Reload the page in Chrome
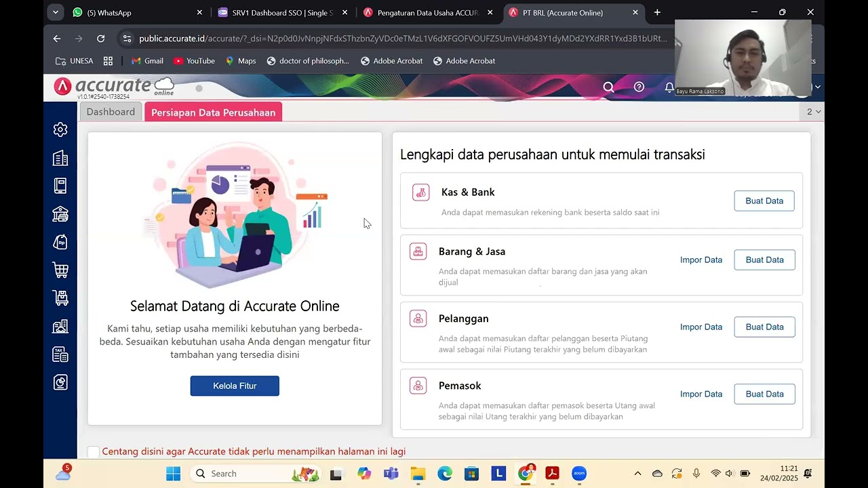The image size is (868, 488). [101, 39]
